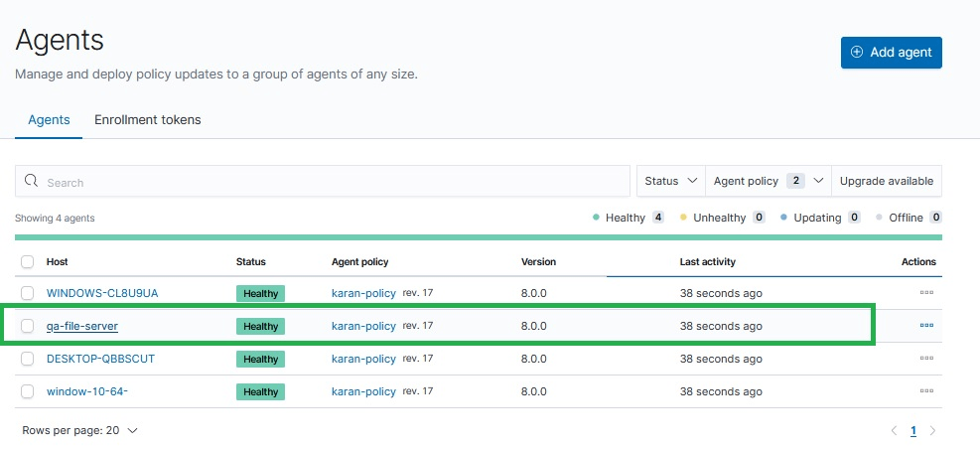980x450 pixels.
Task: Open host WINDOWS-CL8U9UA details
Action: pyautogui.click(x=102, y=293)
